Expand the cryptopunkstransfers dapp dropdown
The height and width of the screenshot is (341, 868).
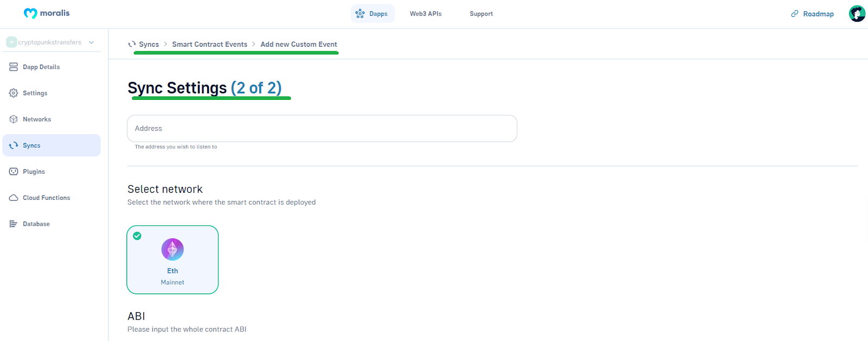pos(91,42)
